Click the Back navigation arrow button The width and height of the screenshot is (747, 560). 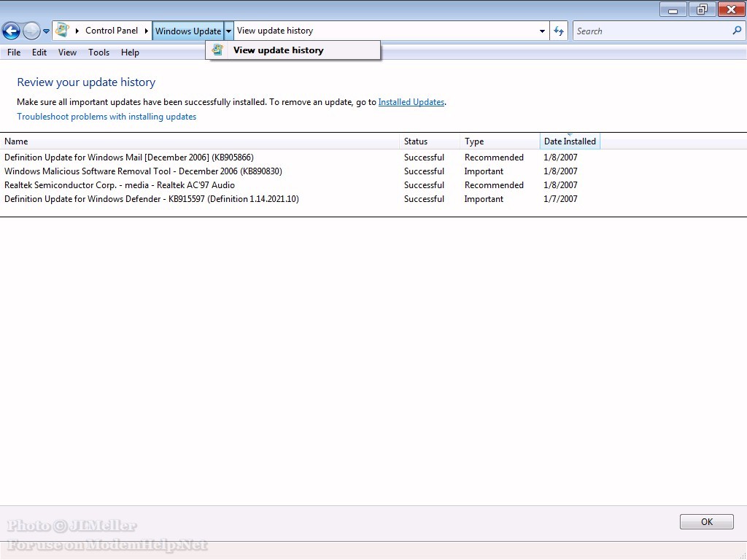[11, 31]
